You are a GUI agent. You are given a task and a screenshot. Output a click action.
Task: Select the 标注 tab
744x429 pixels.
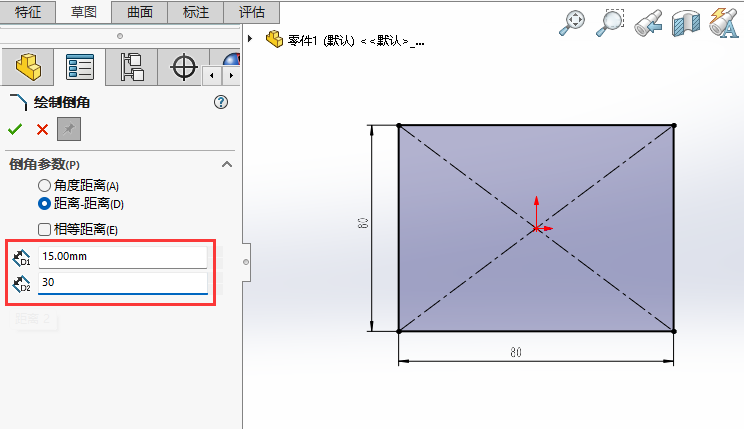[195, 12]
